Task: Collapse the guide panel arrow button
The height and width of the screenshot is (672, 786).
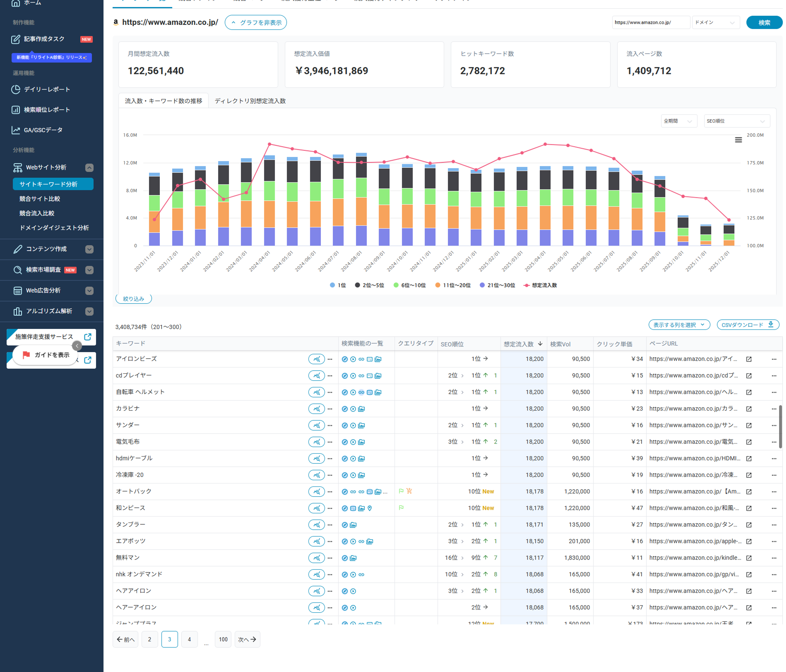Action: tap(77, 346)
